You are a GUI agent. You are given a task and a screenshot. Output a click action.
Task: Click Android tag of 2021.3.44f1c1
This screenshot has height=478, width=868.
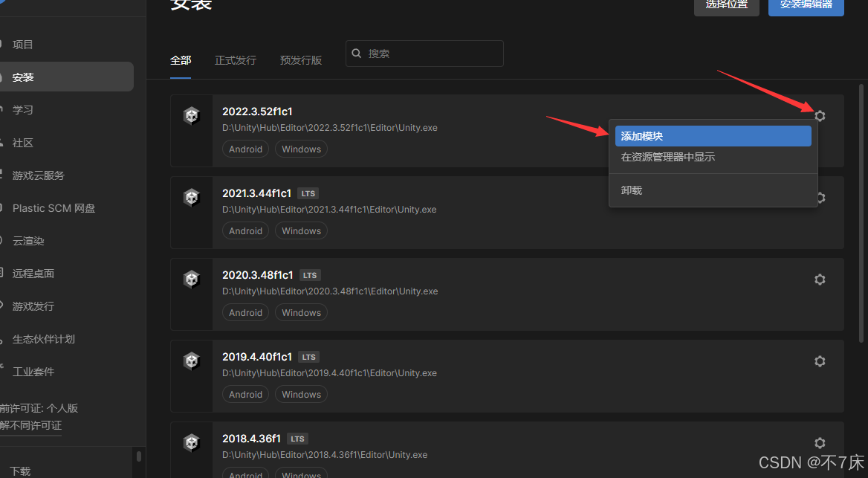(246, 231)
